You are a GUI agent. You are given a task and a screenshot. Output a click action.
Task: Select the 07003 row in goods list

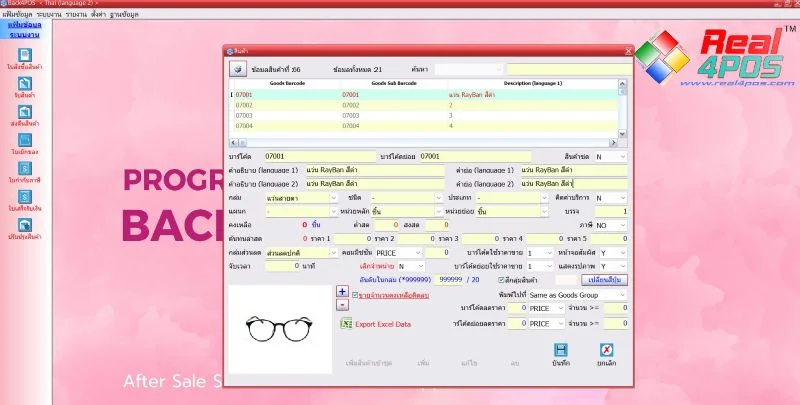pos(245,115)
